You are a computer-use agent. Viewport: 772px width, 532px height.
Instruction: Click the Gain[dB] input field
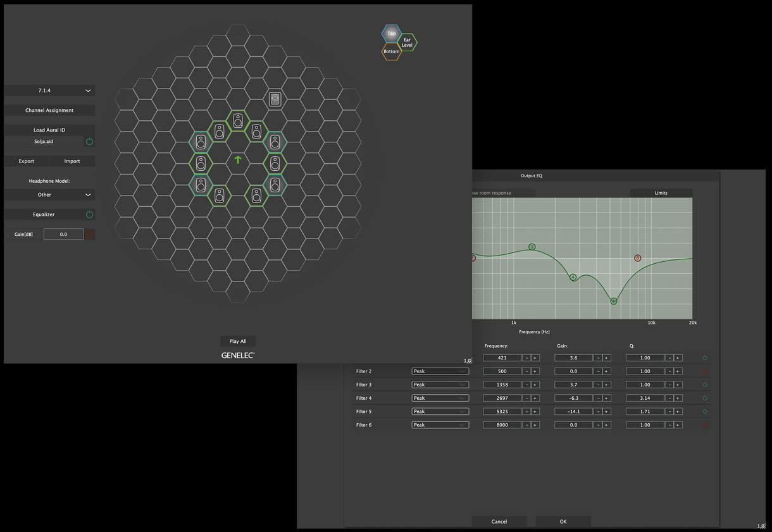(63, 234)
